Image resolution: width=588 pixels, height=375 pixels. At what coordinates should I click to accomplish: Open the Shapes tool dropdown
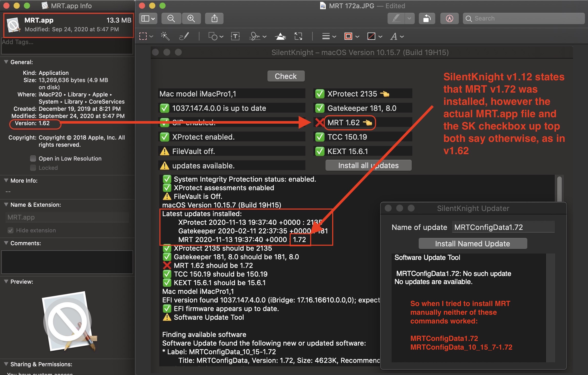tap(216, 36)
